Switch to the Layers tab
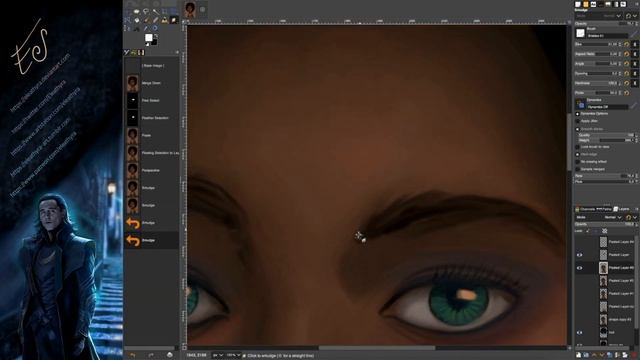The height and width of the screenshot is (360, 640). (621, 209)
